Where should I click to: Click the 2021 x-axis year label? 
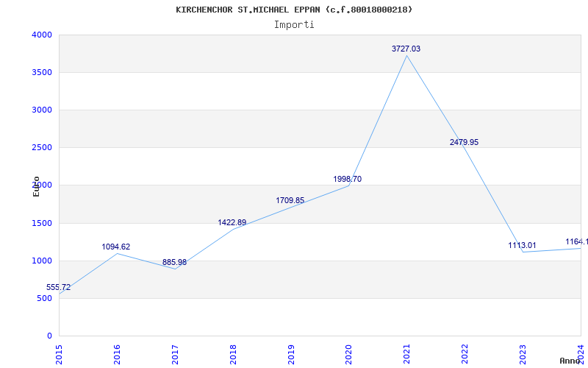407,354
